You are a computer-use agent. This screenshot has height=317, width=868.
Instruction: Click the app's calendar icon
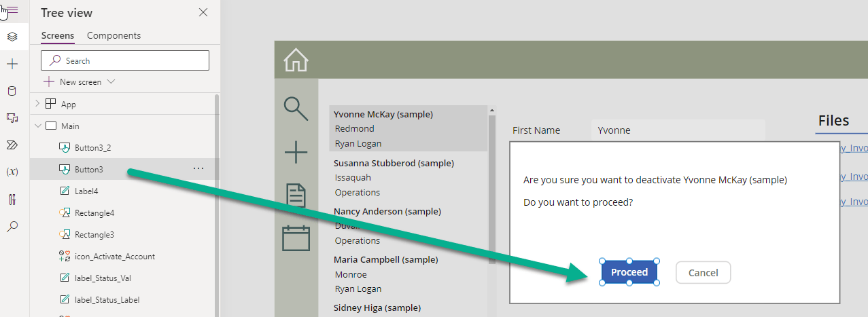coord(296,238)
